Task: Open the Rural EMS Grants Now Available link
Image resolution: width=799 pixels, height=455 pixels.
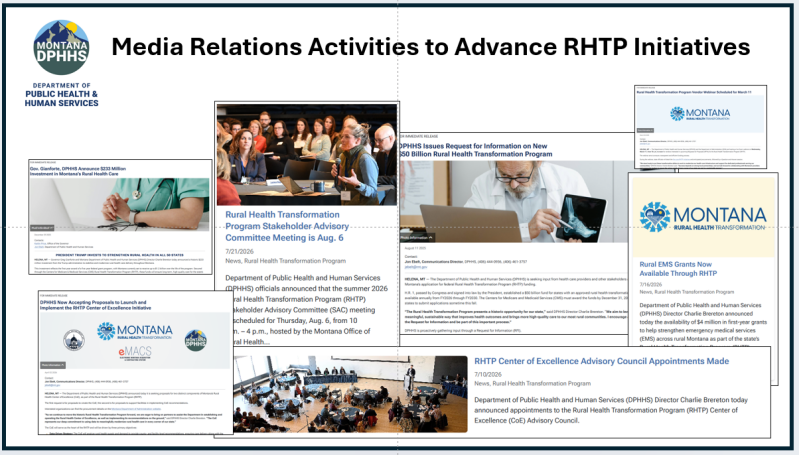Action: click(678, 269)
